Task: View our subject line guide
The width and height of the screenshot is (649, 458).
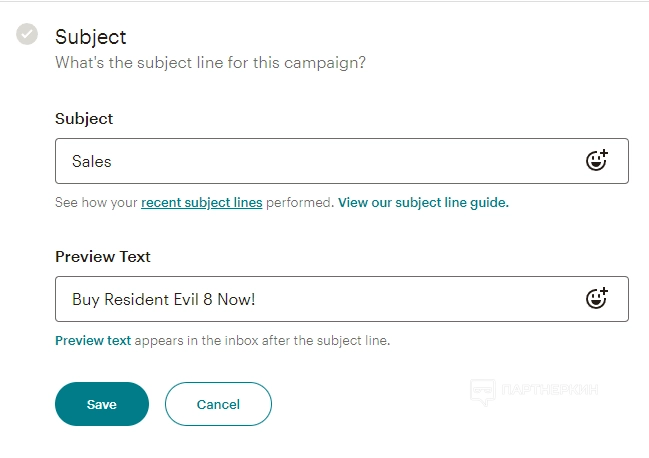Action: [423, 202]
